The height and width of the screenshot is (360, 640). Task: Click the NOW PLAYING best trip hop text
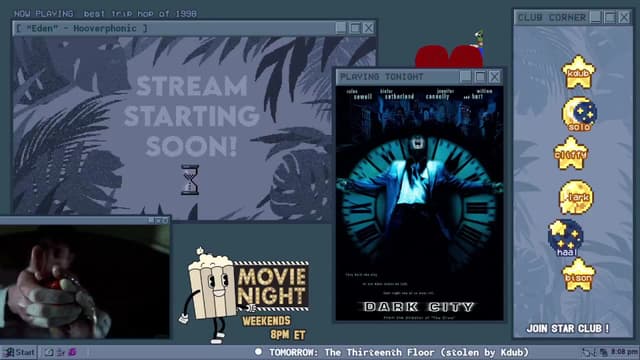pyautogui.click(x=105, y=13)
